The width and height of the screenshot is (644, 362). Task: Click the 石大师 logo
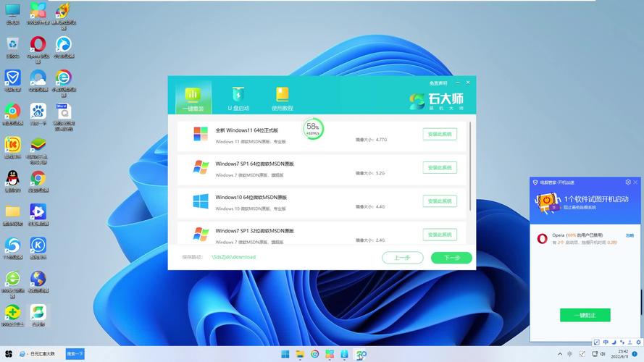[436, 101]
